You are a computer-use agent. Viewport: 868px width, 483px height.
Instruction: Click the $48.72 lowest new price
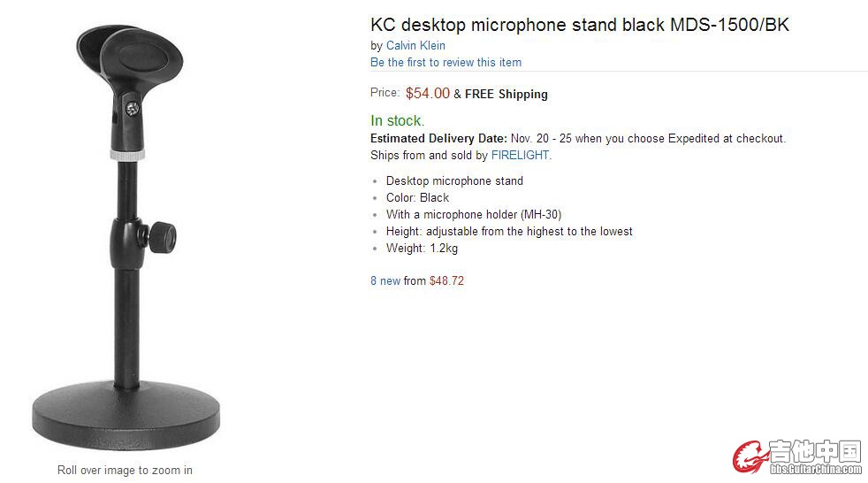point(446,280)
